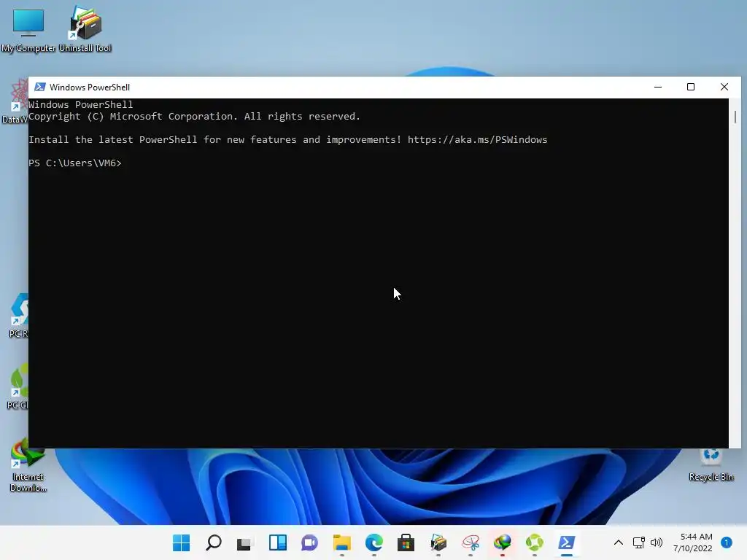
Task: Show hidden system tray icons
Action: click(619, 542)
